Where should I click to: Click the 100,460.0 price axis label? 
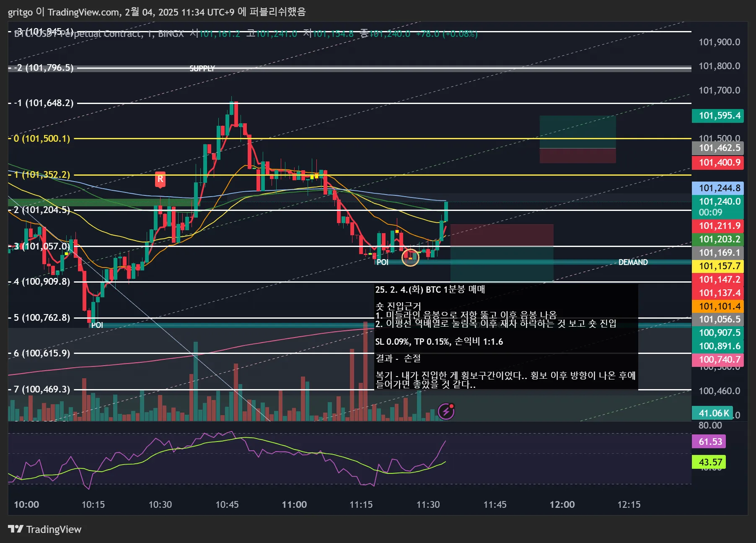point(719,391)
